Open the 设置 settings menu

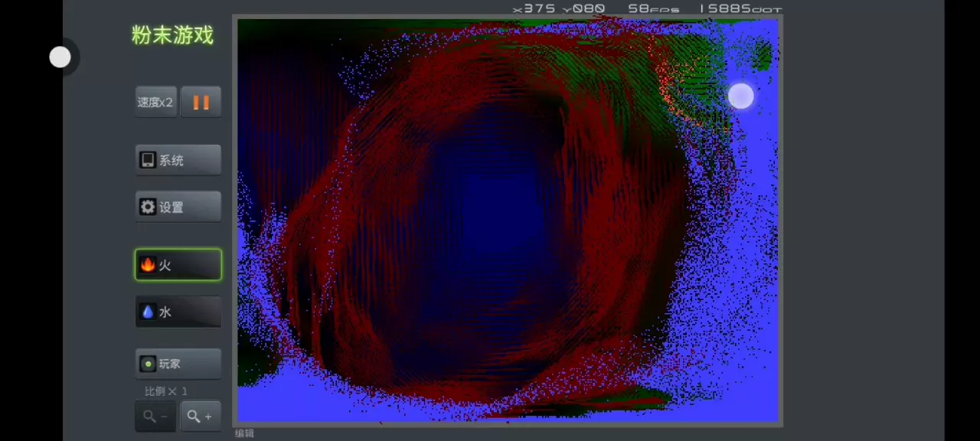pyautogui.click(x=178, y=207)
